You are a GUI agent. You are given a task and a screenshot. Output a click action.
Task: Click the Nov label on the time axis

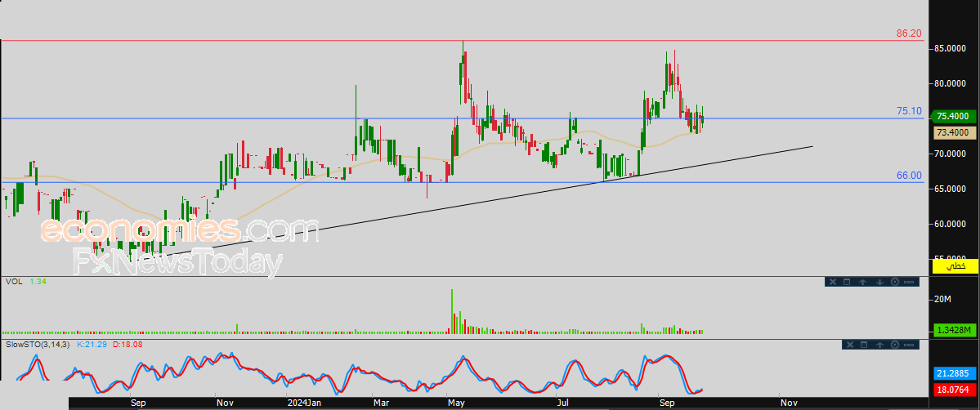[x=789, y=403]
